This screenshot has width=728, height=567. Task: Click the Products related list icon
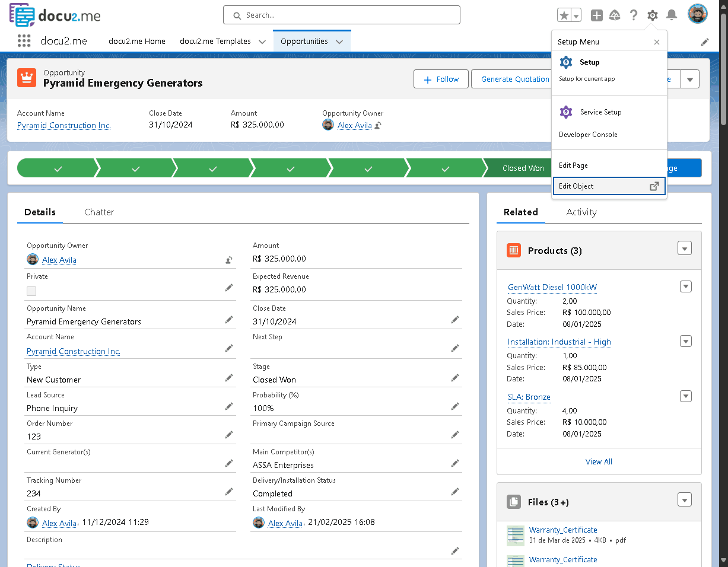coord(514,250)
